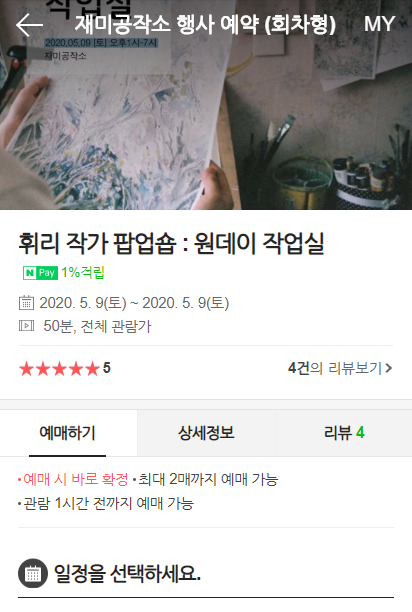Click the 예매 시 바로 확정 notice
The width and height of the screenshot is (412, 612).
(x=76, y=479)
